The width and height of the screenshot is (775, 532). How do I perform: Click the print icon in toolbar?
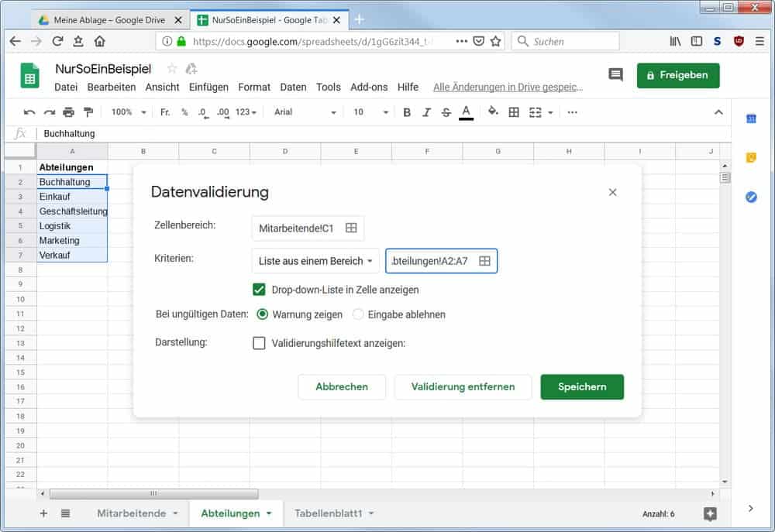click(69, 112)
